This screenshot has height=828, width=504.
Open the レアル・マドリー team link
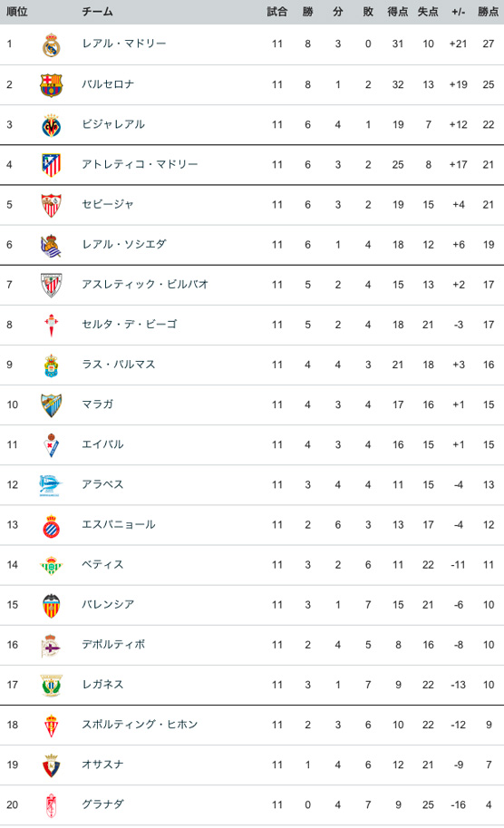[124, 44]
